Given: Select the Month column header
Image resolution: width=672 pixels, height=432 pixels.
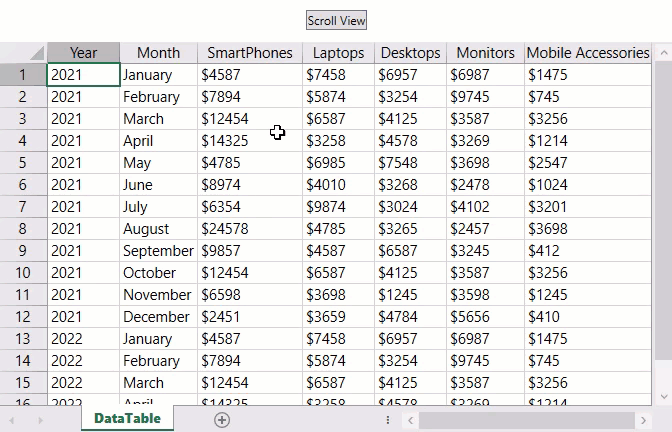Looking at the screenshot, I should [x=158, y=53].
